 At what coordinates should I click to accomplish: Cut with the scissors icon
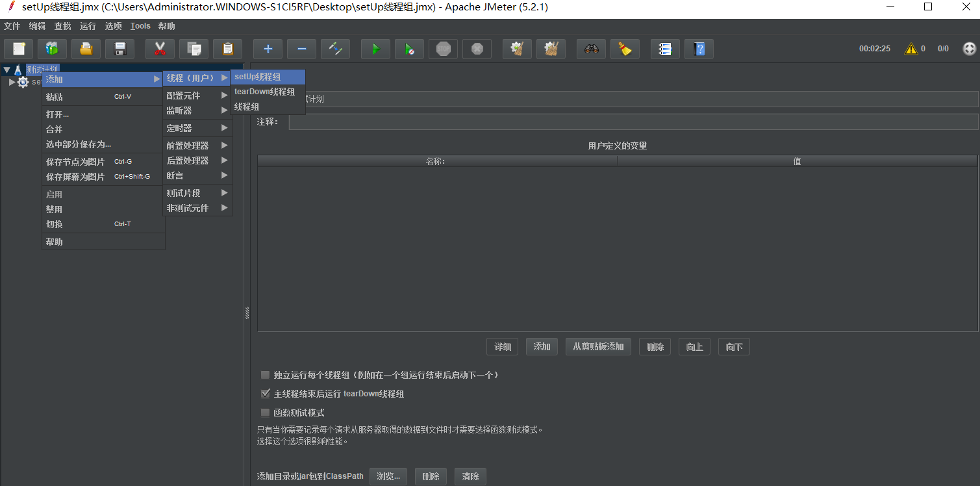pos(160,49)
